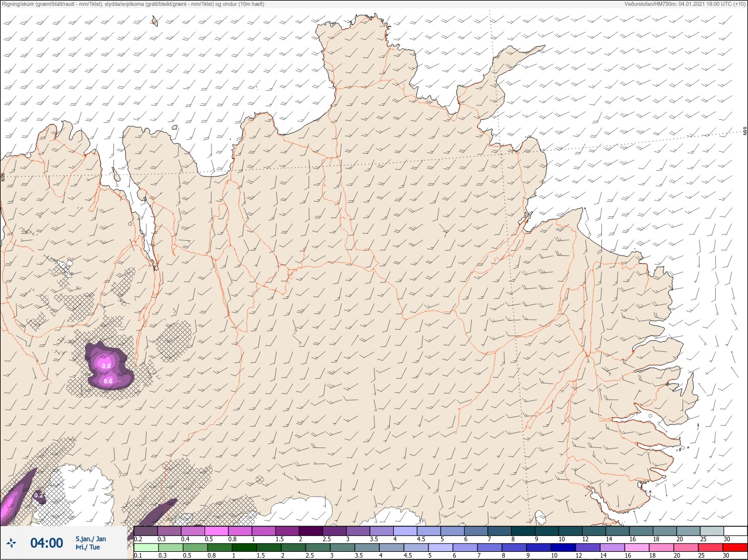Pick the bright red 30 swatch in the lower legend
The height and width of the screenshot is (560, 748).
click(x=735, y=548)
